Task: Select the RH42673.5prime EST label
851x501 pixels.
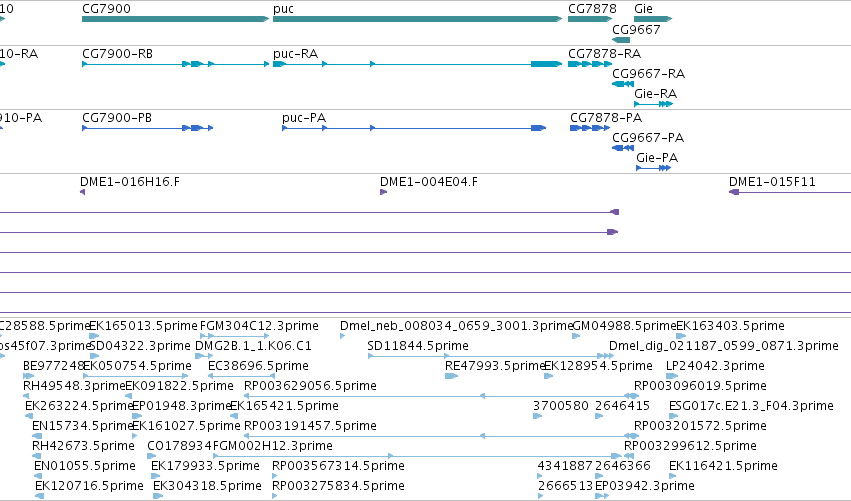Action: click(x=84, y=446)
